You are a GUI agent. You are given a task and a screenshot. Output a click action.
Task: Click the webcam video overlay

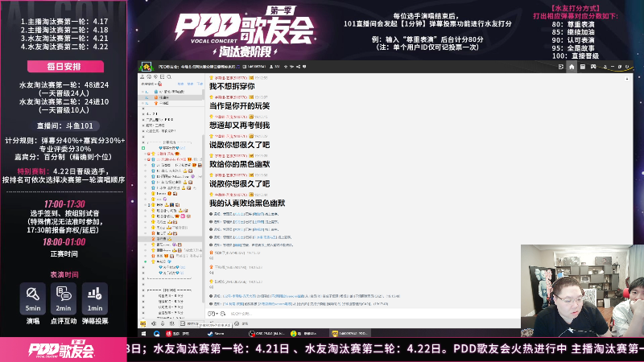point(582,290)
